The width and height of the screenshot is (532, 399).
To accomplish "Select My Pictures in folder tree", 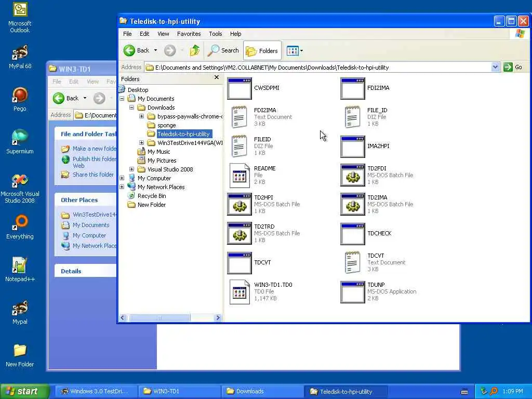I will click(x=162, y=161).
